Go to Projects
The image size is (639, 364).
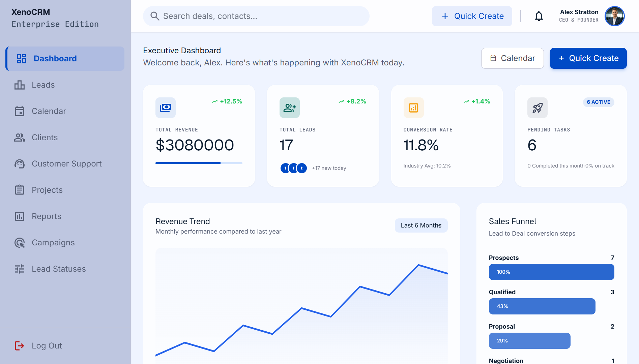click(x=65, y=190)
